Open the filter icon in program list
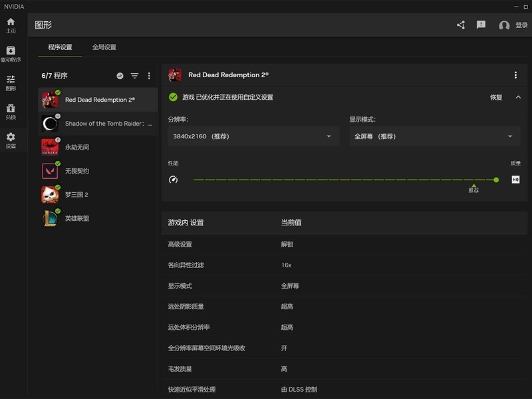This screenshot has width=532, height=399. (x=135, y=76)
